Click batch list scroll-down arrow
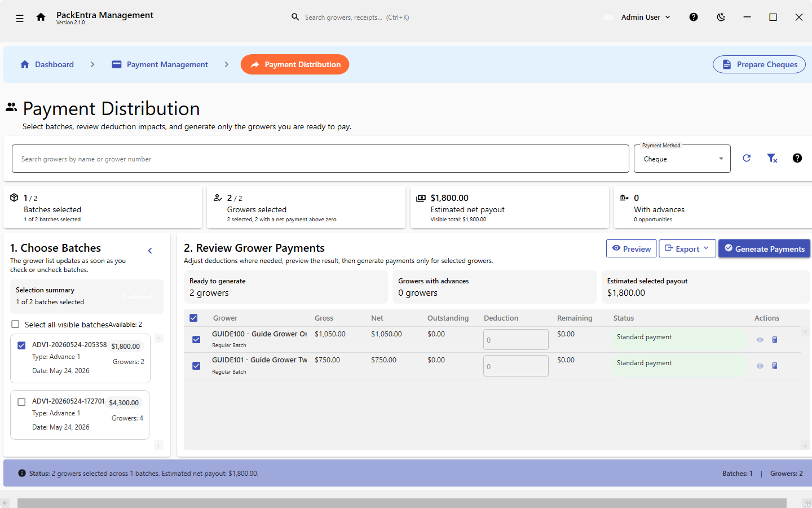Image resolution: width=812 pixels, height=508 pixels. pos(158,445)
